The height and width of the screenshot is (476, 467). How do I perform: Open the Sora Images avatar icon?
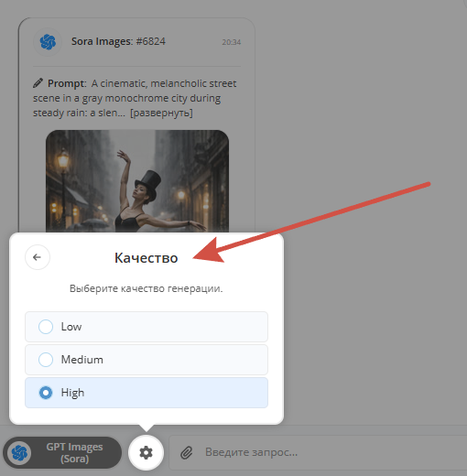(48, 42)
